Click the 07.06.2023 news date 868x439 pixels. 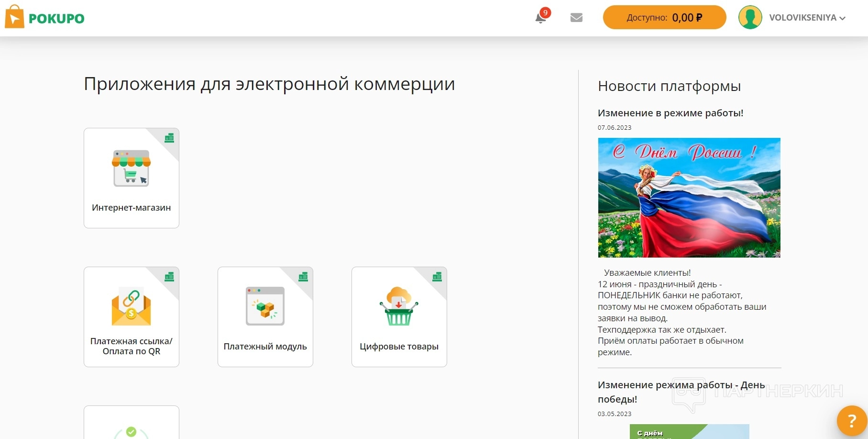coord(615,128)
